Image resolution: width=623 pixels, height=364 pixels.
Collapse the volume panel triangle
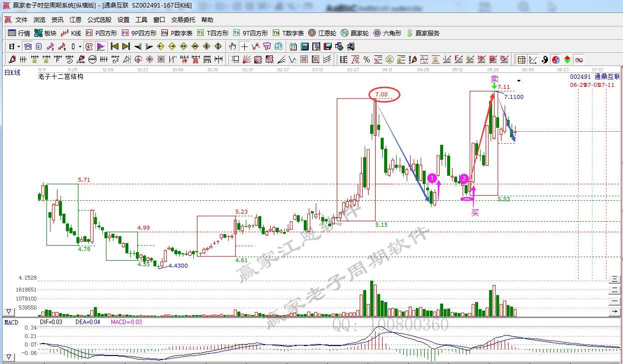click(8, 312)
